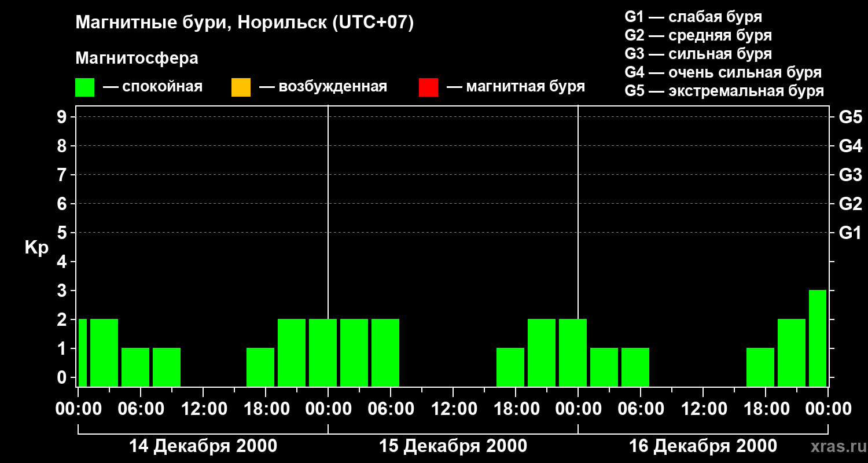The height and width of the screenshot is (463, 868).
Task: Click the G1 label on right axis
Action: pos(851,233)
